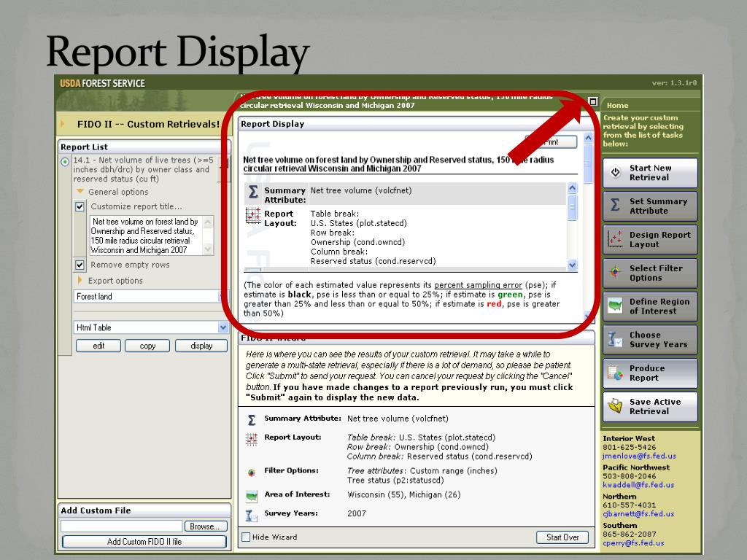Open Start New Retrieval

tap(650, 173)
